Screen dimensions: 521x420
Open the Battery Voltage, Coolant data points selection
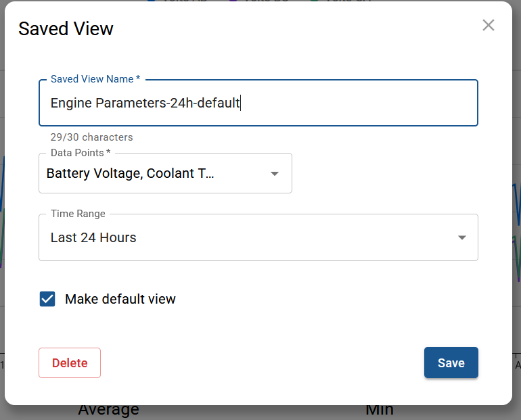(130, 174)
